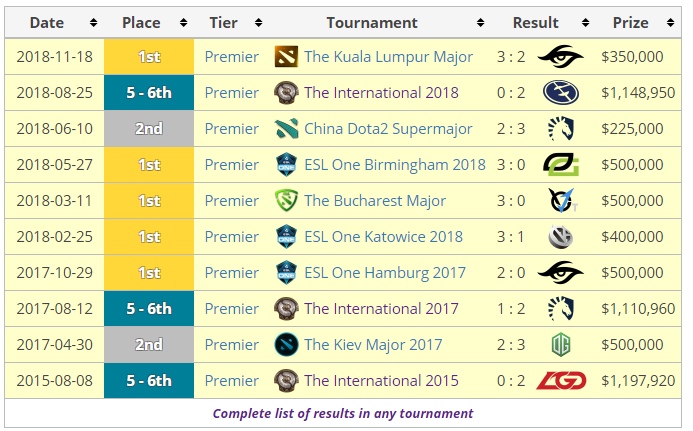Click the OpTic Gaming green logo
Image resolution: width=693 pixels, height=431 pixels.
tap(560, 165)
